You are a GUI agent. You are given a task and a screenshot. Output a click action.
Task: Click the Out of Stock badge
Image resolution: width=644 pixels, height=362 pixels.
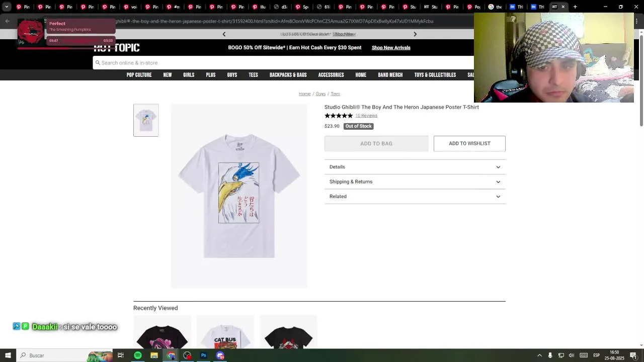tap(358, 126)
